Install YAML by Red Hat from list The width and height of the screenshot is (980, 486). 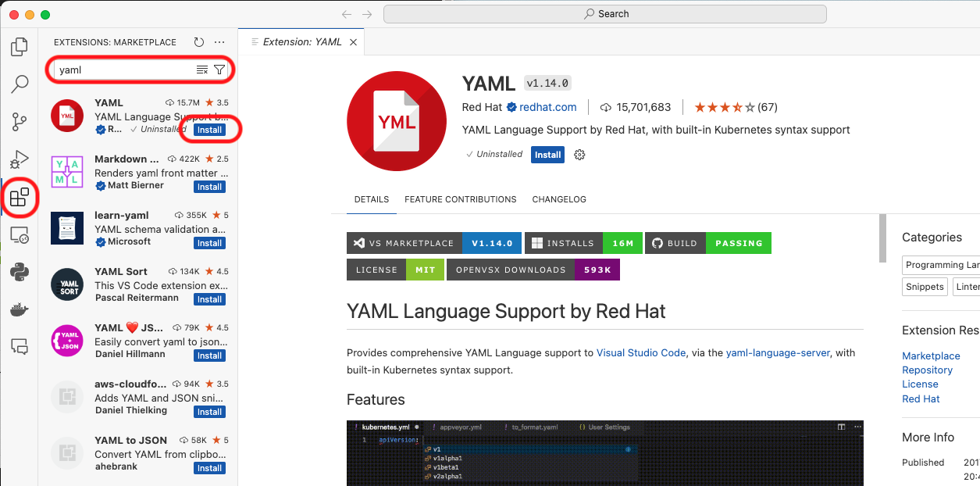point(209,130)
